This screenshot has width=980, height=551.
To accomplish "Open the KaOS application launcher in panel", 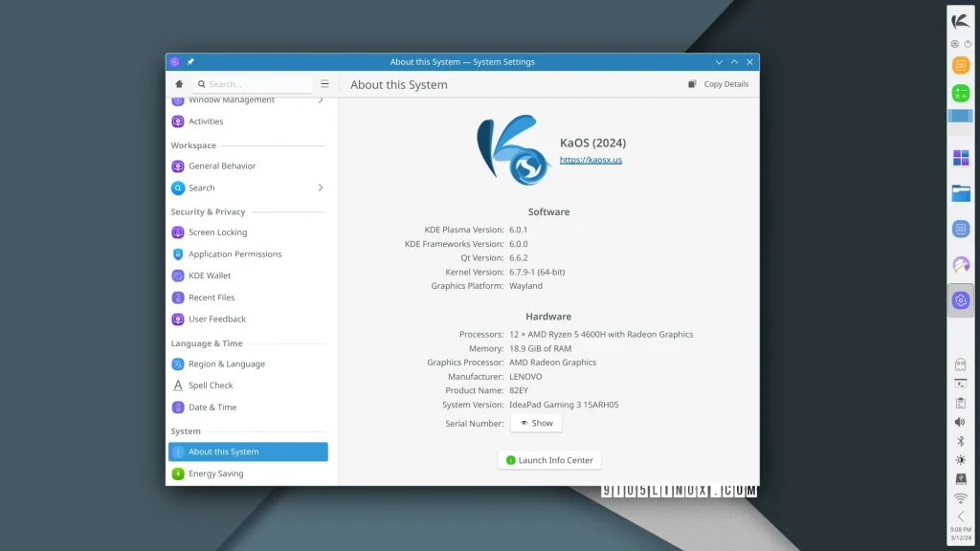I will (960, 21).
